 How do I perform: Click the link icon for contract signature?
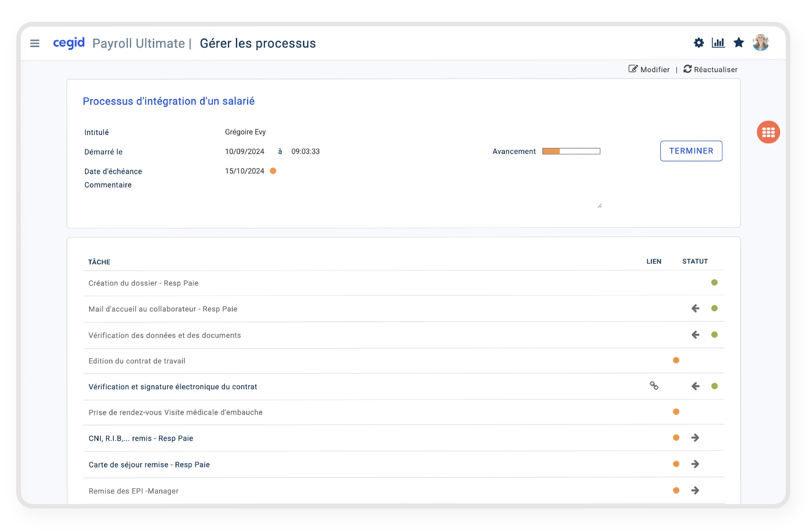tap(654, 386)
